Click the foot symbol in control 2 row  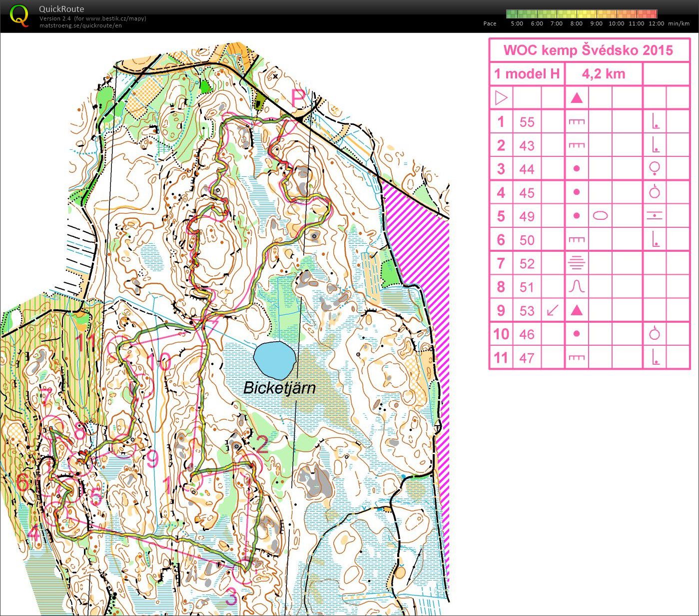coord(656,145)
